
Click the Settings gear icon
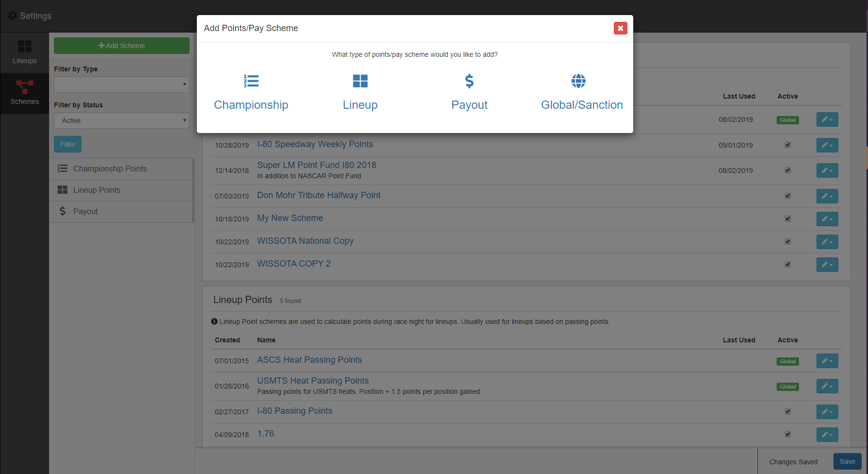(x=13, y=16)
